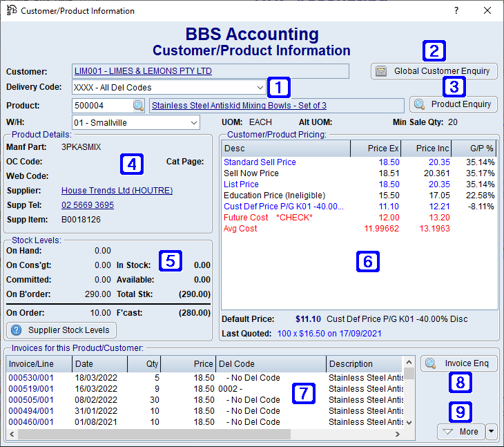Click the Product code input field
This screenshot has height=447, width=504.
point(101,106)
